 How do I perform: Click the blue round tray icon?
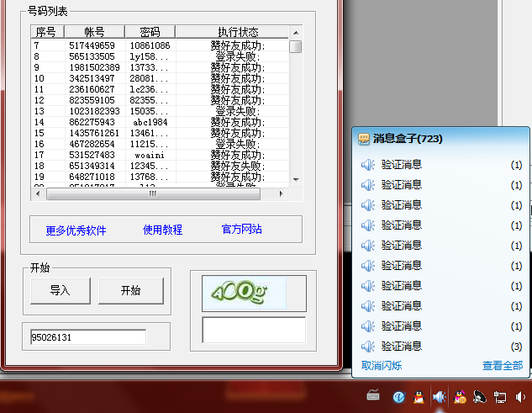399,397
